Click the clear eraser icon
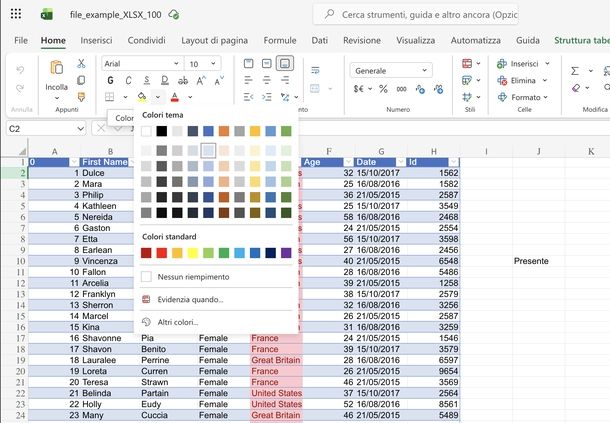This screenshot has width=610, height=423. 576,88
